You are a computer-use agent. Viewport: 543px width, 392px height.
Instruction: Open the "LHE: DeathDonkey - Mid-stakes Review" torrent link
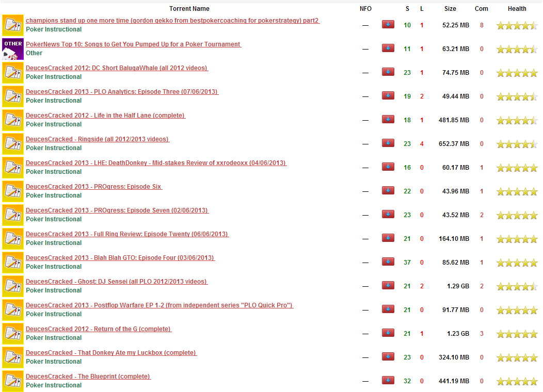point(156,163)
